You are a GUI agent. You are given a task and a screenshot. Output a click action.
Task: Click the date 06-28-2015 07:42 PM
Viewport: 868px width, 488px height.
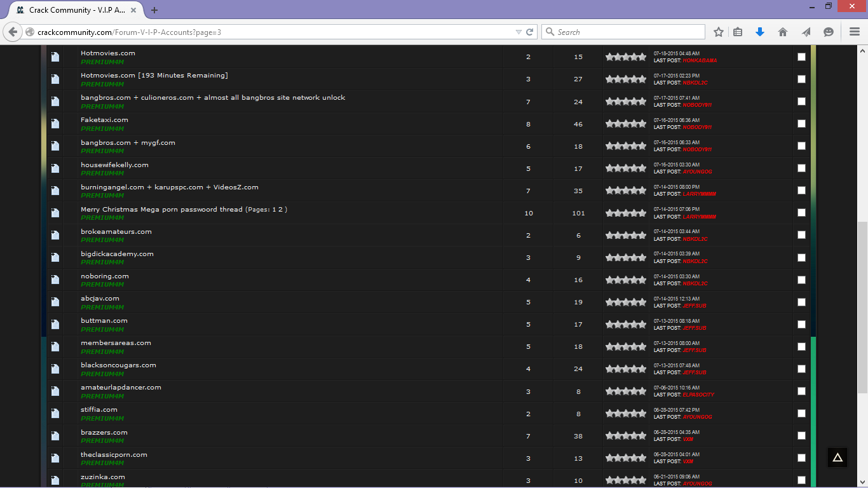point(677,410)
